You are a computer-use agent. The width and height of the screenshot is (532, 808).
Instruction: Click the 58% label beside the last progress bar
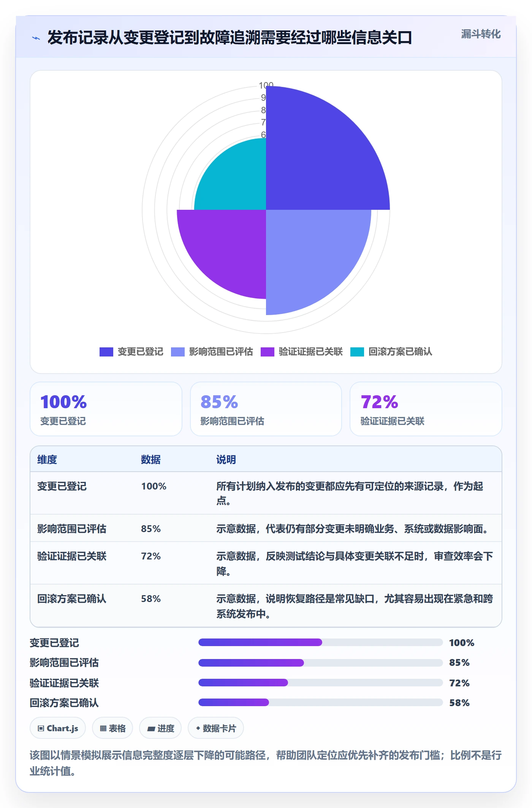click(x=459, y=703)
